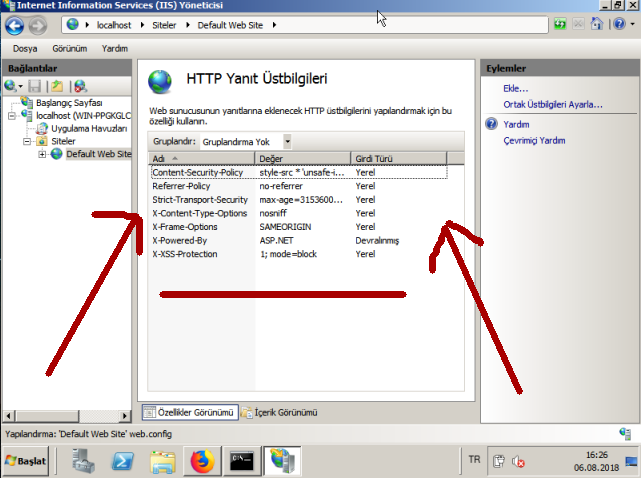641x478 pixels.
Task: Click the Up folder icon in Bağlantılar
Action: point(57,86)
